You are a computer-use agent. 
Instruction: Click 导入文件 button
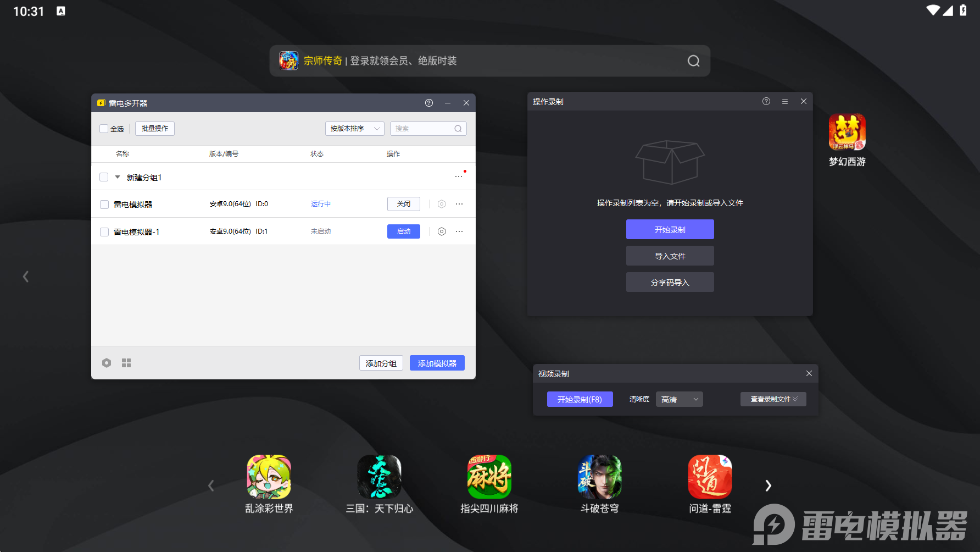click(x=670, y=256)
